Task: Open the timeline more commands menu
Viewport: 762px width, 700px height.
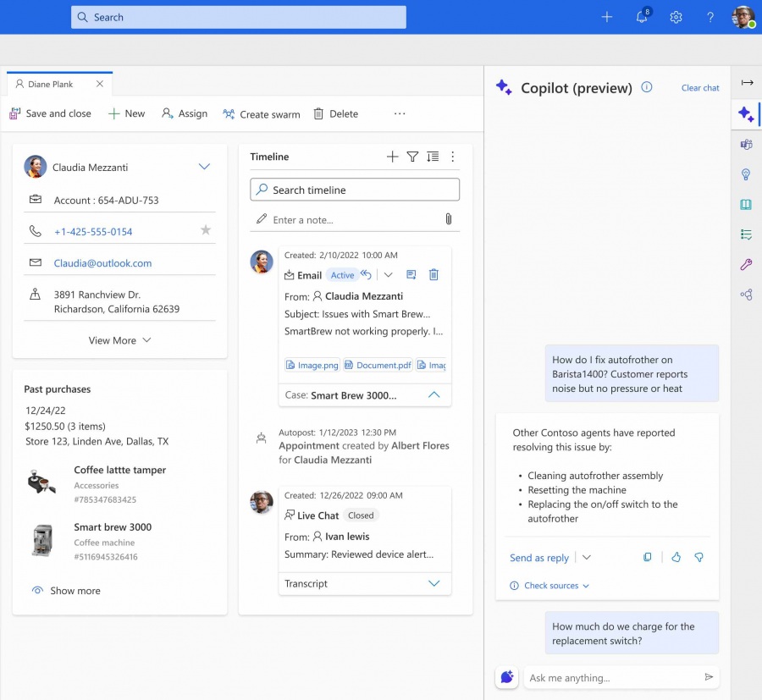Action: point(453,157)
